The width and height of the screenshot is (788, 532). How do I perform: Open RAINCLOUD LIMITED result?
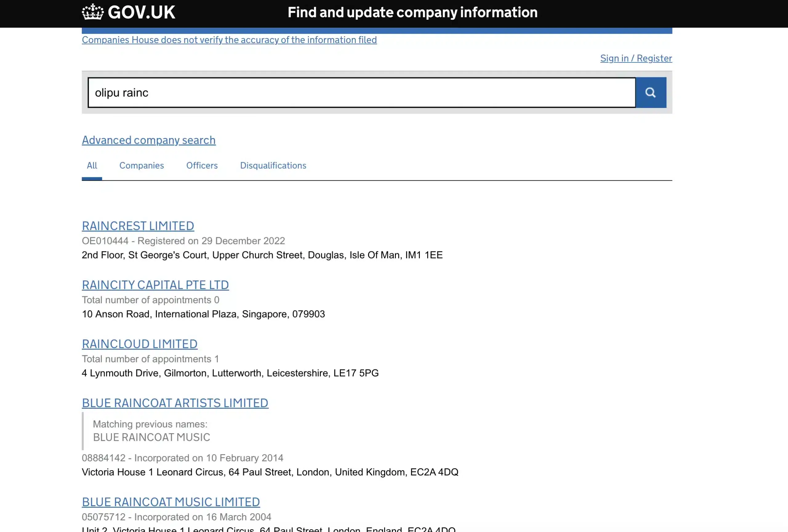(140, 344)
